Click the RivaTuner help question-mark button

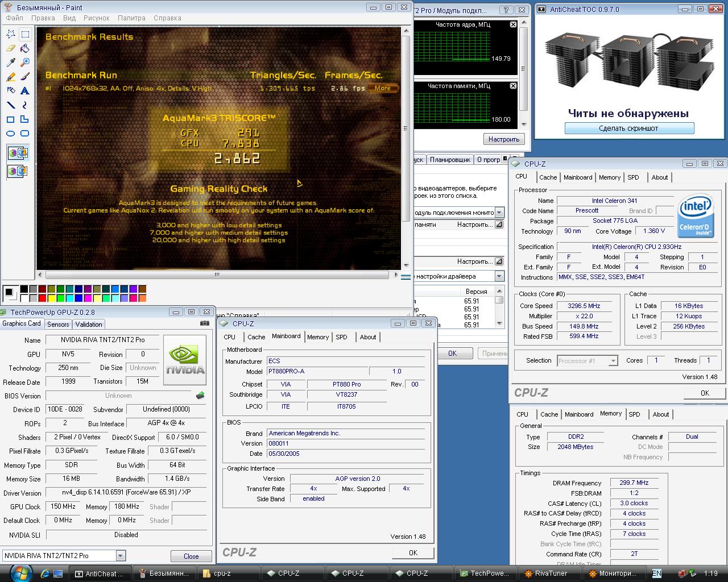pos(506,10)
